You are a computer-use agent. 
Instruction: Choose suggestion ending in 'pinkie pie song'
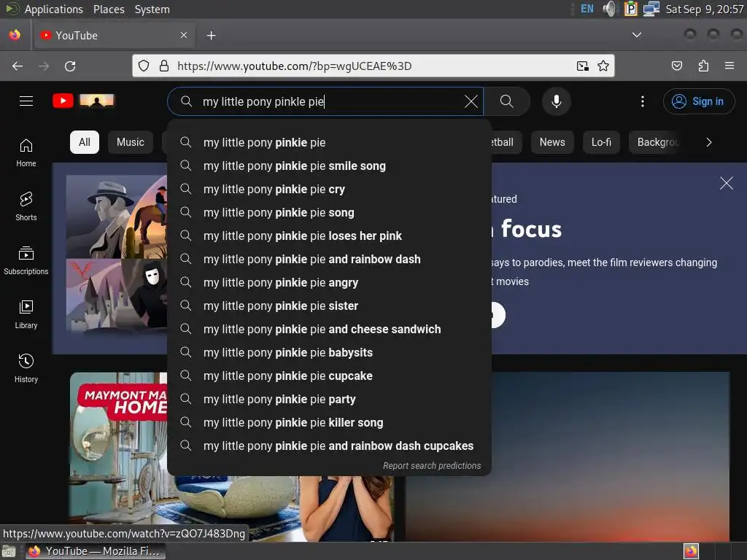pyautogui.click(x=329, y=212)
